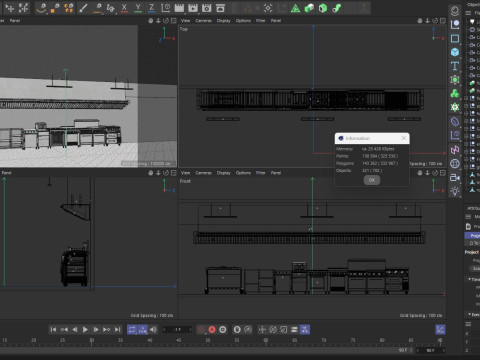
Task: Click the green cube asset icon
Action: click(x=309, y=8)
